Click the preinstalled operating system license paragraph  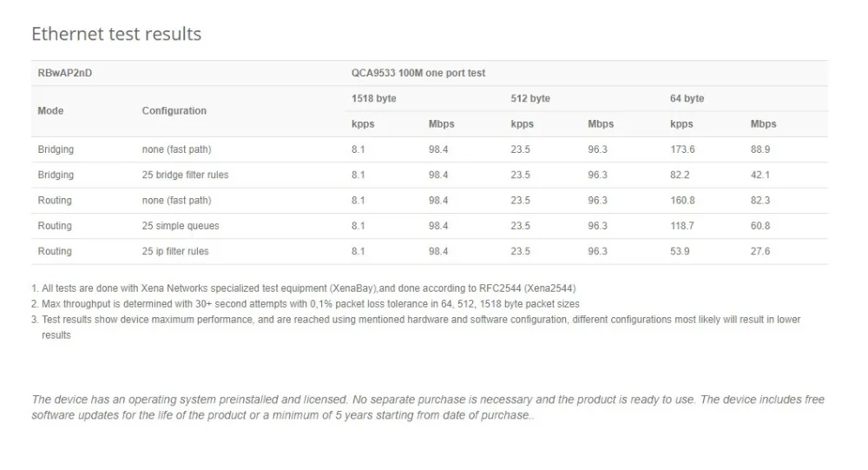click(x=428, y=407)
